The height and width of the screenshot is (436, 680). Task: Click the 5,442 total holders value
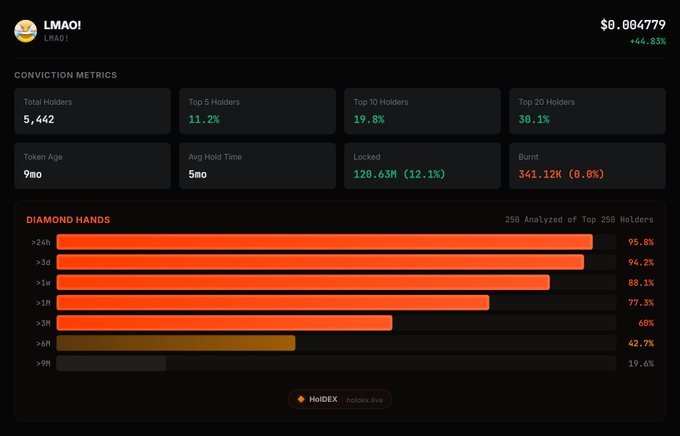point(39,120)
